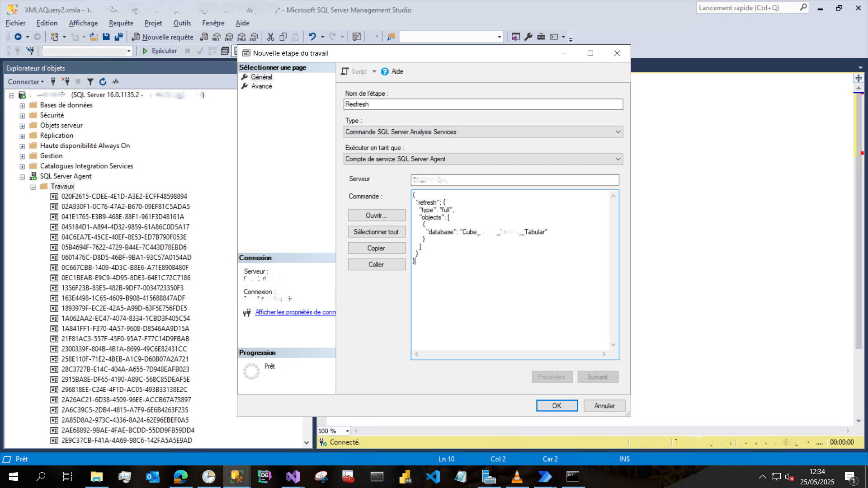Open the Exécuter en tant que dropdown
The width and height of the screenshot is (868, 488).
pos(483,159)
